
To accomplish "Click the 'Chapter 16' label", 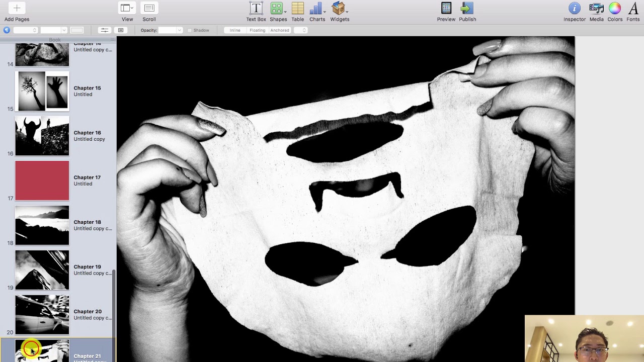I will click(x=87, y=133).
